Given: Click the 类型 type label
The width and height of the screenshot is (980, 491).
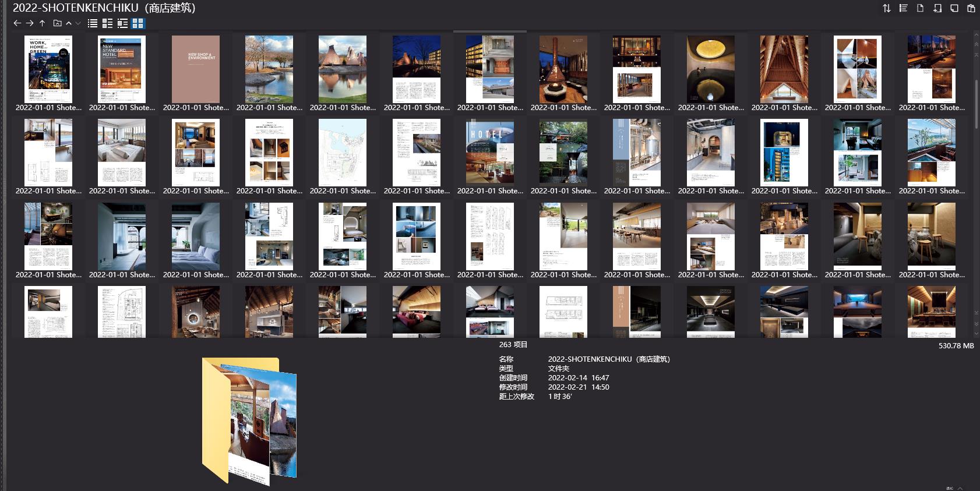Looking at the screenshot, I should tap(506, 369).
